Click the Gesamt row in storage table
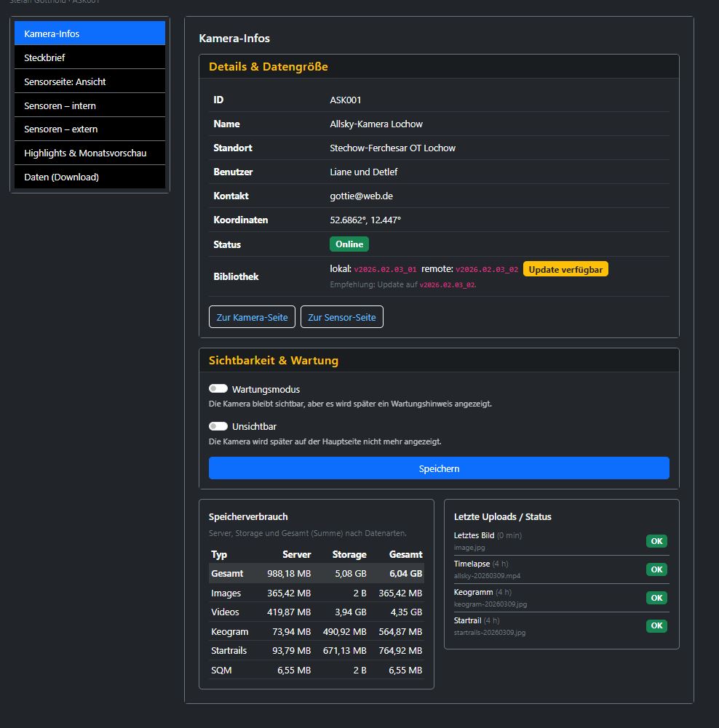The image size is (719, 728). point(316,573)
